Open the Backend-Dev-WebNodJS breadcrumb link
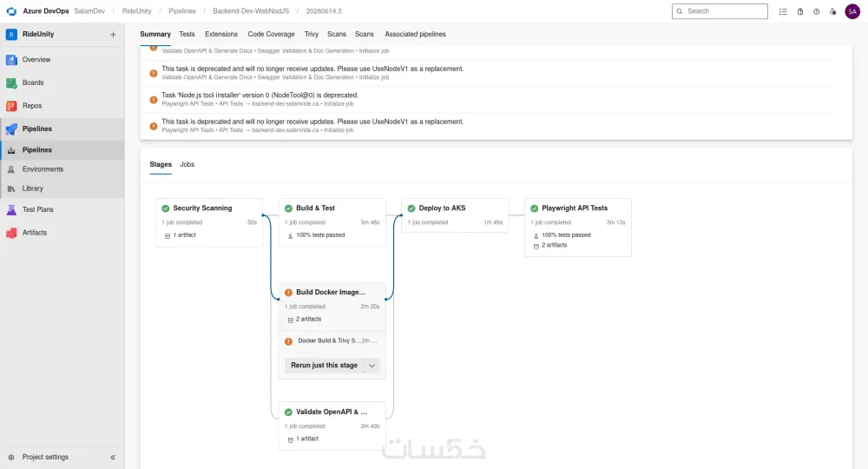 click(x=251, y=11)
